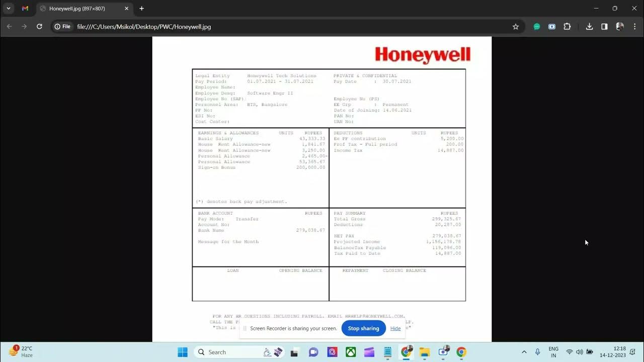Toggle the Chrome side panel
The width and height of the screenshot is (644, 362).
click(604, 27)
